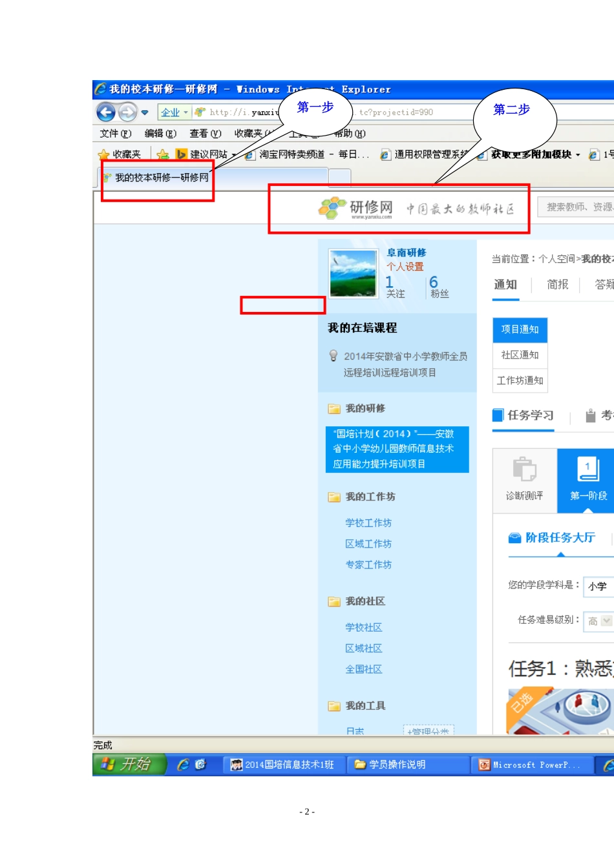The height and width of the screenshot is (868, 614).
Task: Click the 我的工作坊 folder icon
Action: pyautogui.click(x=334, y=497)
